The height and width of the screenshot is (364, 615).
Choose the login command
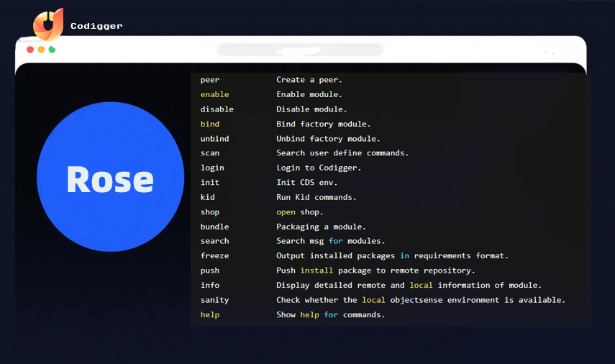(212, 168)
